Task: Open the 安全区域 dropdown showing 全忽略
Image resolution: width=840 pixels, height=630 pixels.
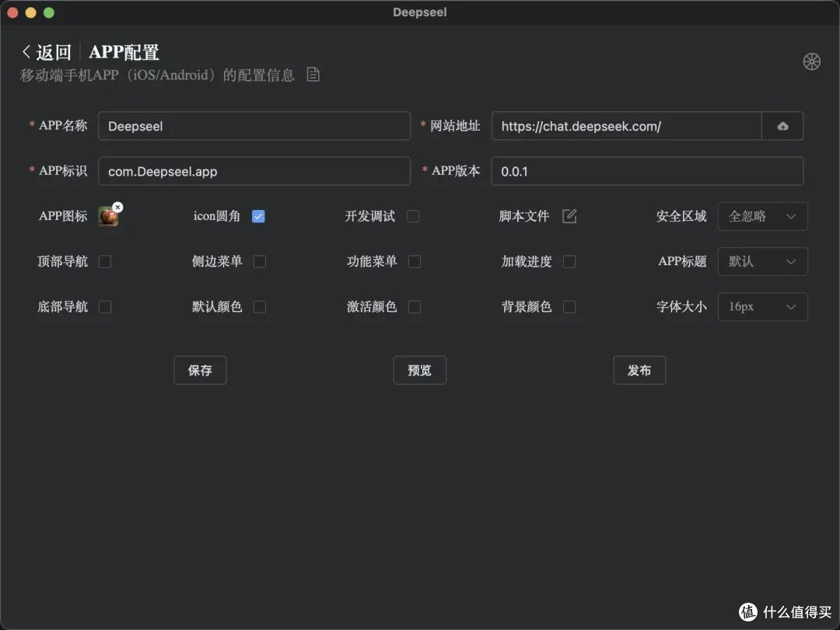Action: coord(762,216)
